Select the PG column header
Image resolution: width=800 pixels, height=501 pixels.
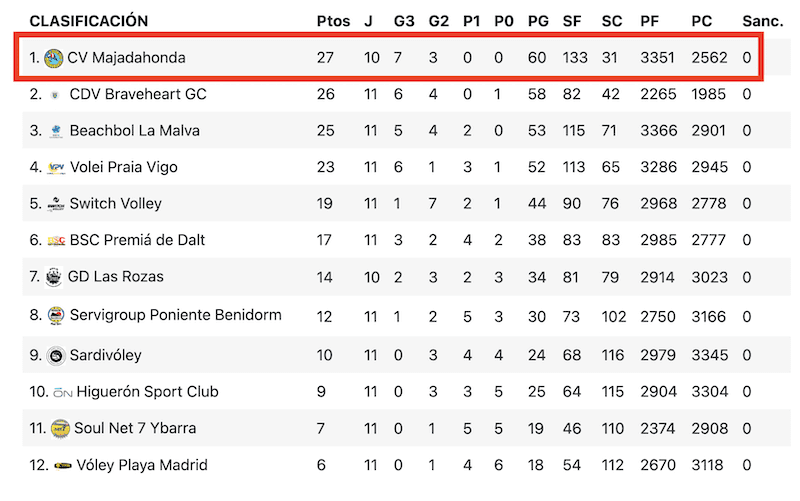(x=538, y=21)
